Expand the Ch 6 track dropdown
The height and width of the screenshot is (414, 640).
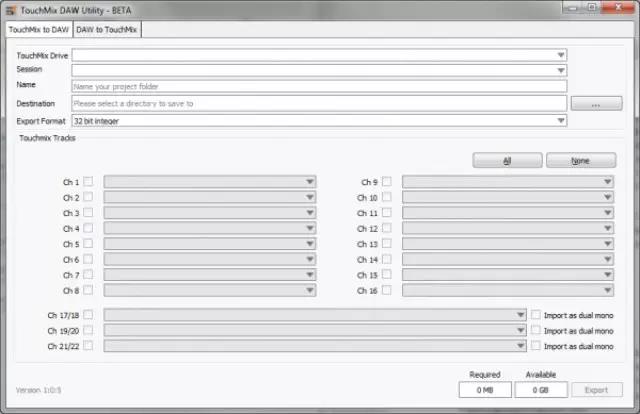tap(210, 259)
